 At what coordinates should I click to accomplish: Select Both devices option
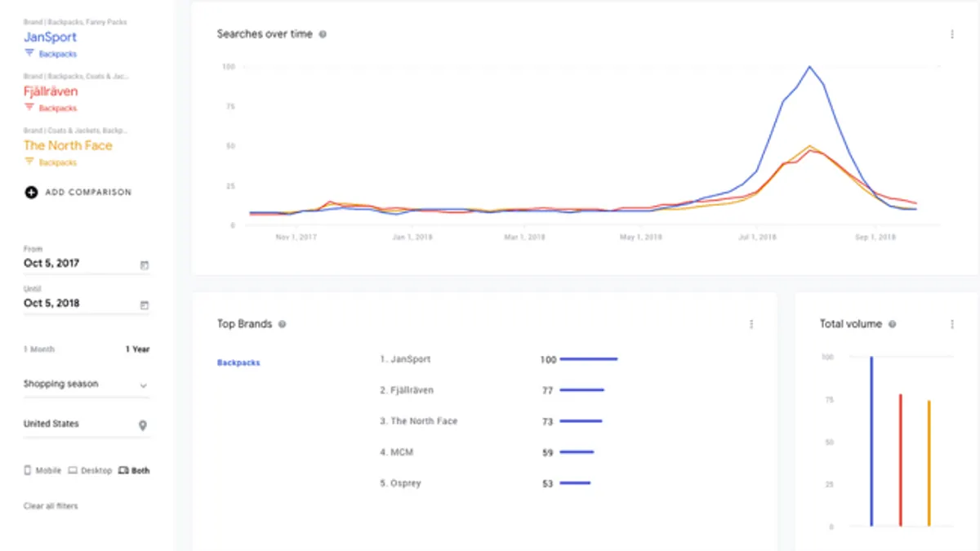(x=134, y=470)
